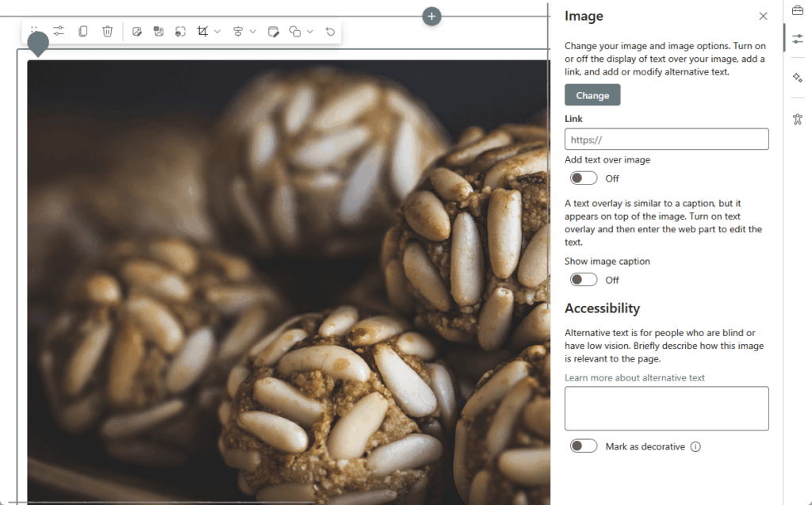Screen dimensions: 812x505
Task: Click the Change image button
Action: [x=592, y=95]
